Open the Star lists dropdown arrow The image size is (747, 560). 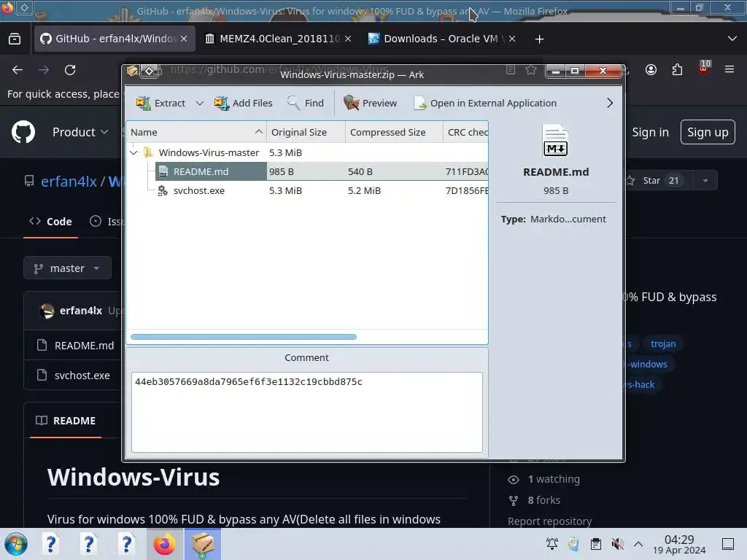point(705,181)
